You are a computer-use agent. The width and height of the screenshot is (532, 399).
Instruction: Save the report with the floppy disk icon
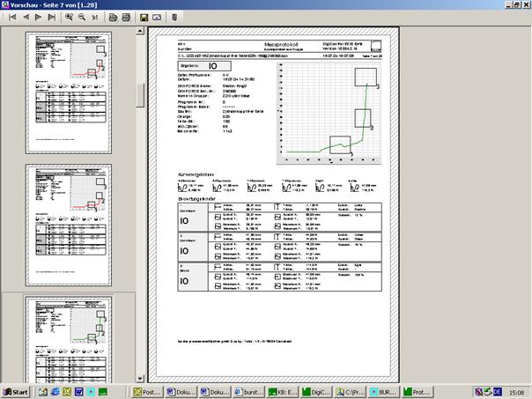[144, 17]
